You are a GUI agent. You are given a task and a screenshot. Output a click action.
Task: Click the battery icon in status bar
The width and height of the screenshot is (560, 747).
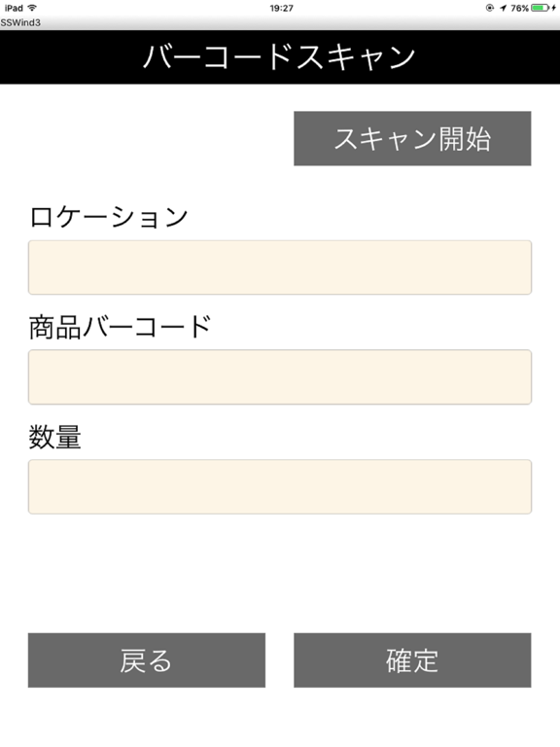(x=540, y=8)
